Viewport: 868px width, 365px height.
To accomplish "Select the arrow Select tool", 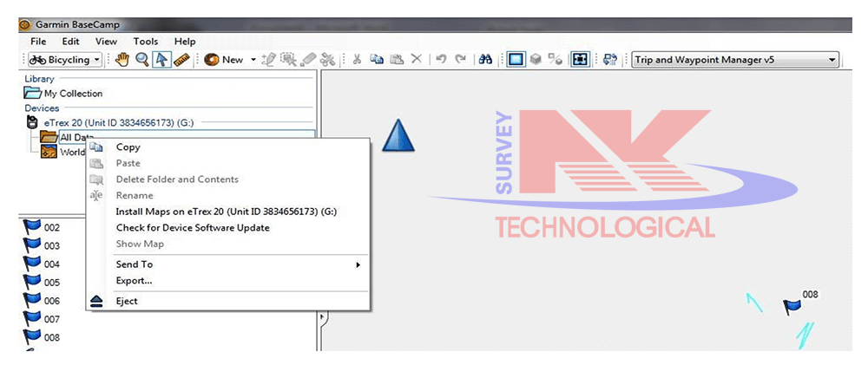I will (161, 60).
